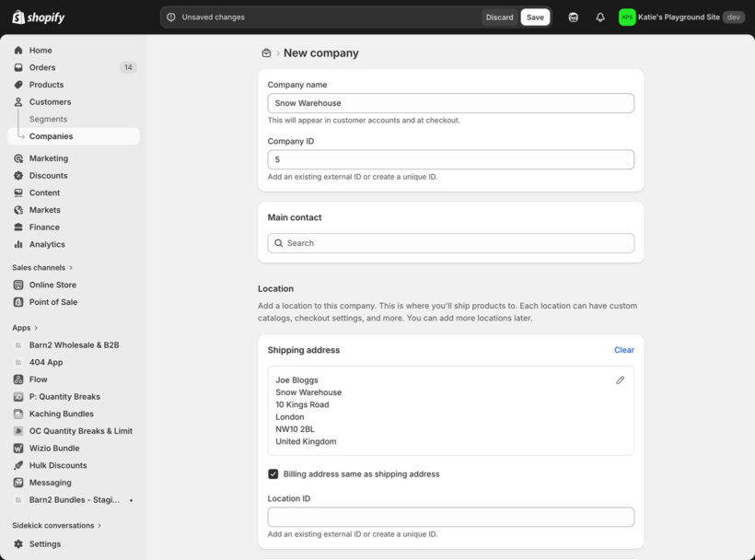Click the Kaching Bundles app icon
755x560 pixels.
pyautogui.click(x=18, y=414)
